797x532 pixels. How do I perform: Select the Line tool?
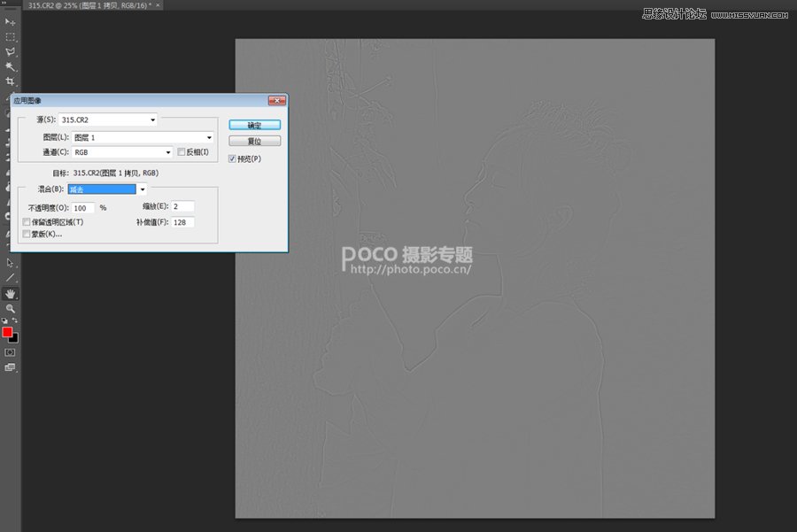pyautogui.click(x=10, y=278)
